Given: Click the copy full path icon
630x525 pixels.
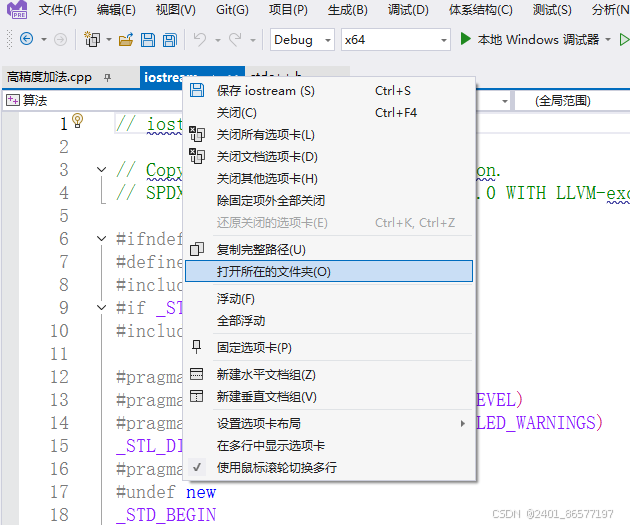Looking at the screenshot, I should click(x=197, y=249).
